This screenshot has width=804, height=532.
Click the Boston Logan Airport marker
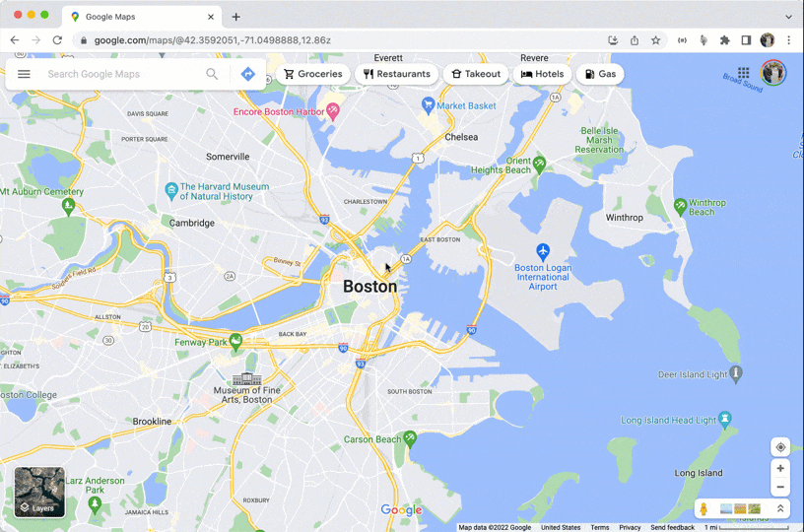(x=543, y=251)
